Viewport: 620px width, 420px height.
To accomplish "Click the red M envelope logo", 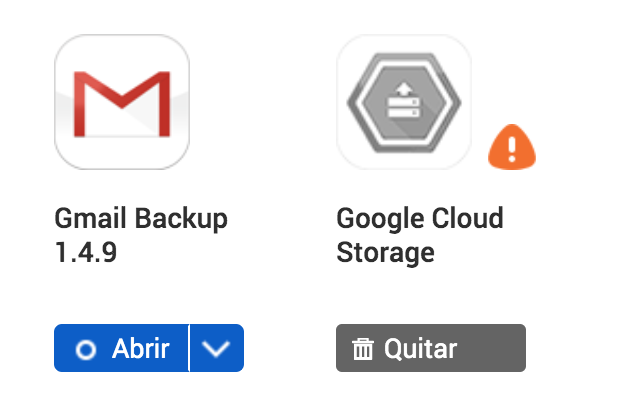I will pos(122,104).
